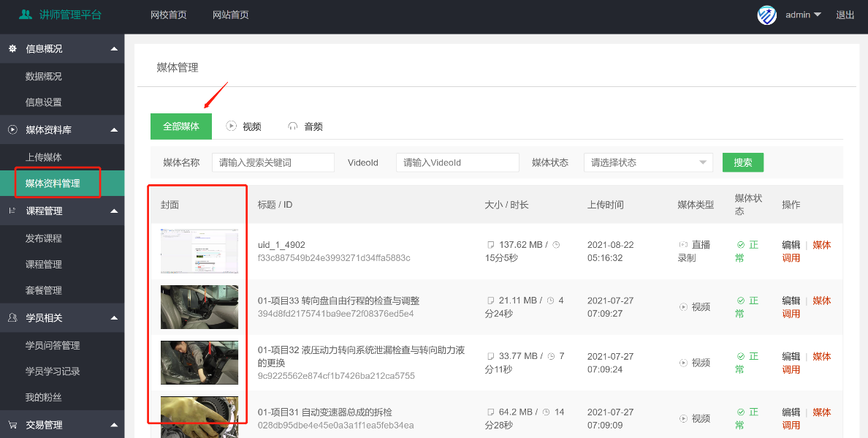Click 编辑 for 项目31 自动变速器 video
The image size is (868, 438).
tap(791, 412)
